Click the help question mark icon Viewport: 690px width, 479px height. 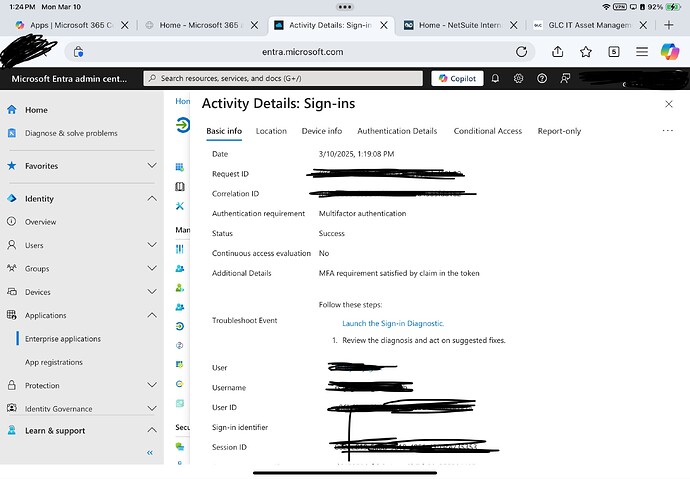coord(542,78)
